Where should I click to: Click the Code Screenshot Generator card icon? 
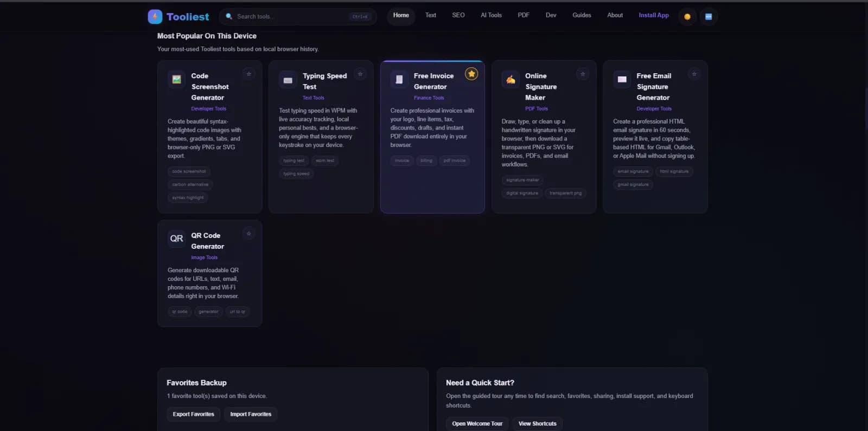coord(176,79)
